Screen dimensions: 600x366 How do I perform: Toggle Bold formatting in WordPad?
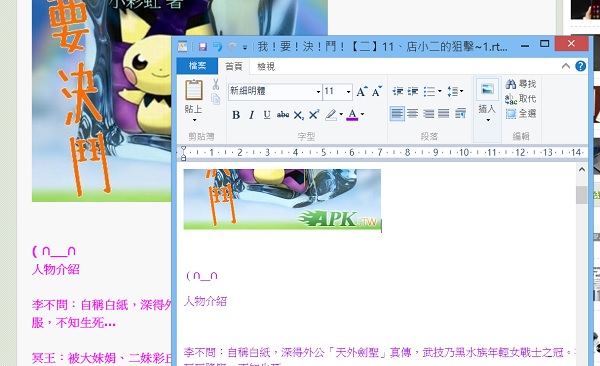point(236,115)
